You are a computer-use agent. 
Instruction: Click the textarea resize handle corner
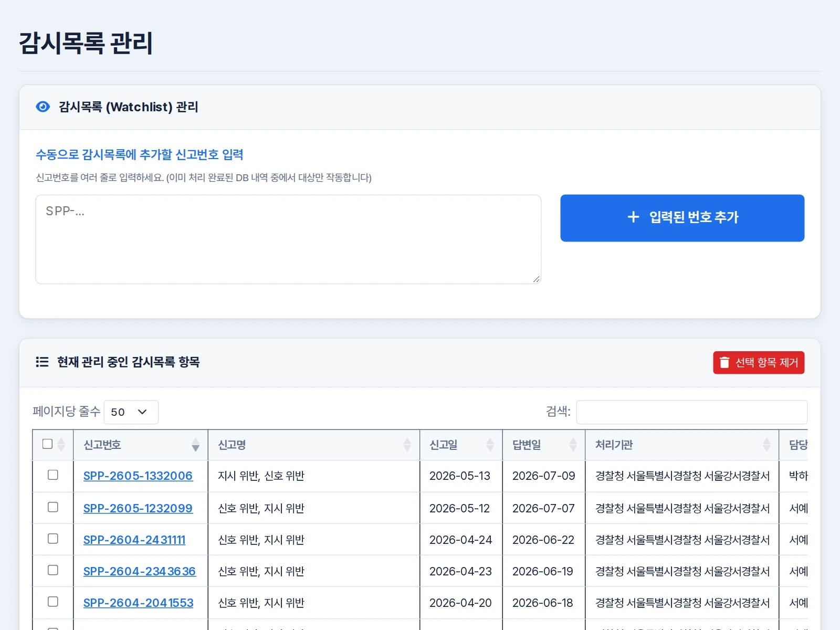click(x=536, y=279)
